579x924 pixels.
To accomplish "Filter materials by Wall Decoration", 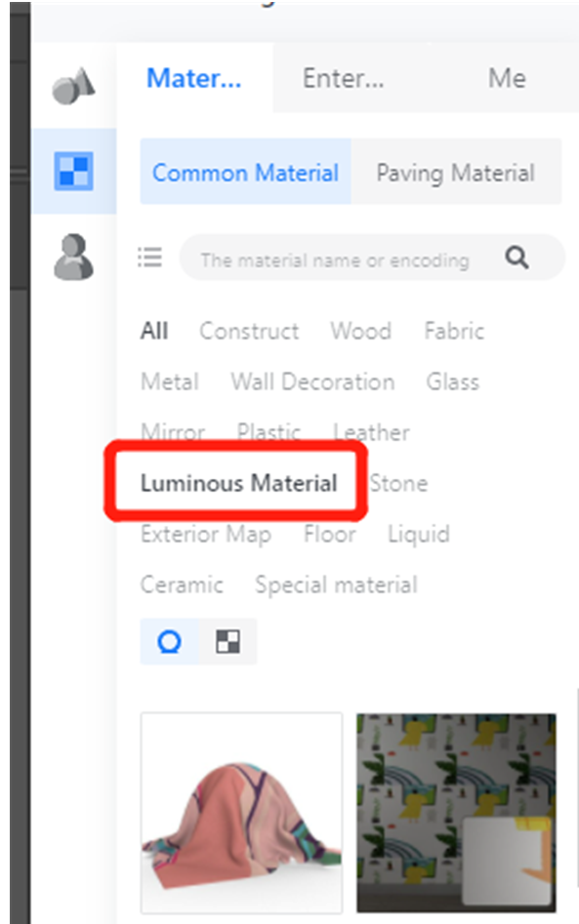I will [x=312, y=382].
